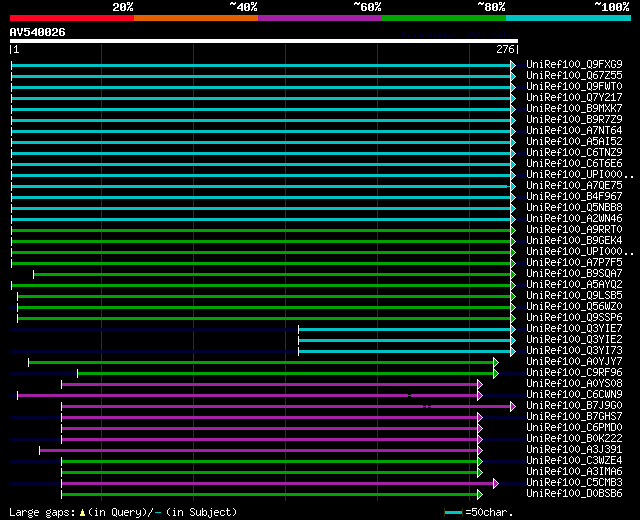Screen dimensions: 640x520
Task: Select the UniRef100_C6CWN9 hit label
Action: 574,395
